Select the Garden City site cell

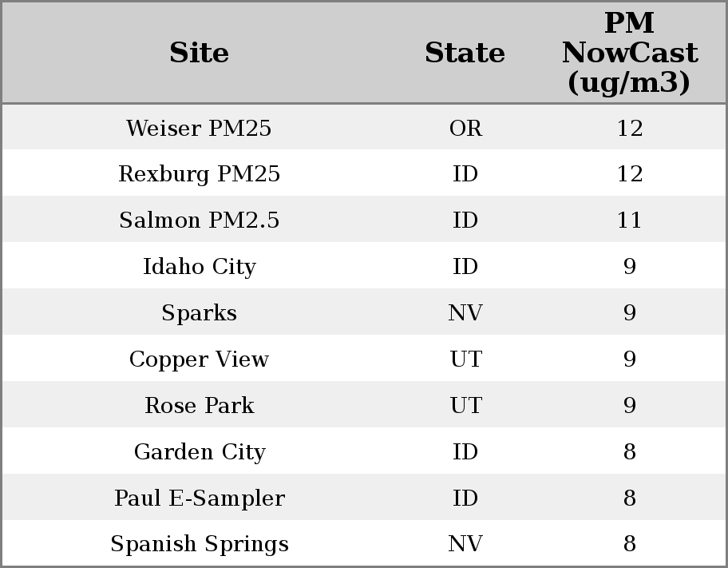pos(199,451)
